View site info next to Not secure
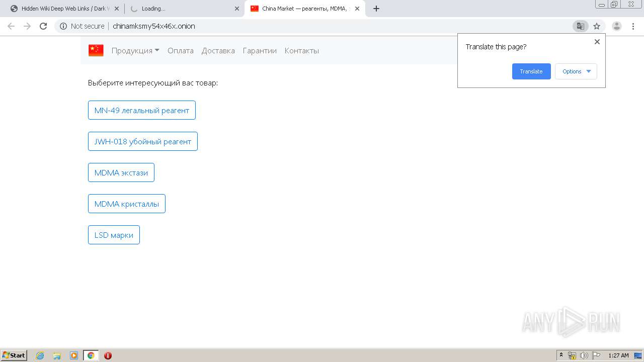The width and height of the screenshot is (644, 362). coord(63,26)
